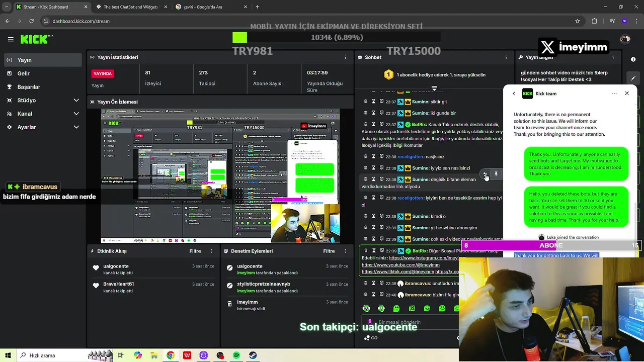Open the Filtre in Etkinlik Akışı panel

(x=195, y=251)
